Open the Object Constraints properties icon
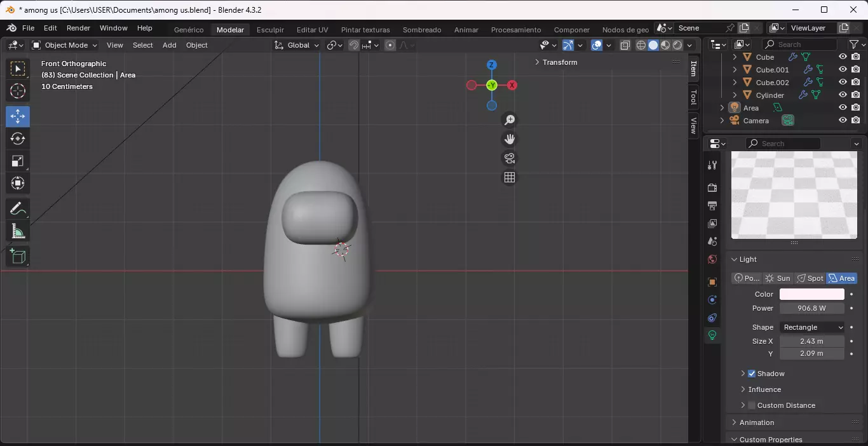 [712, 317]
